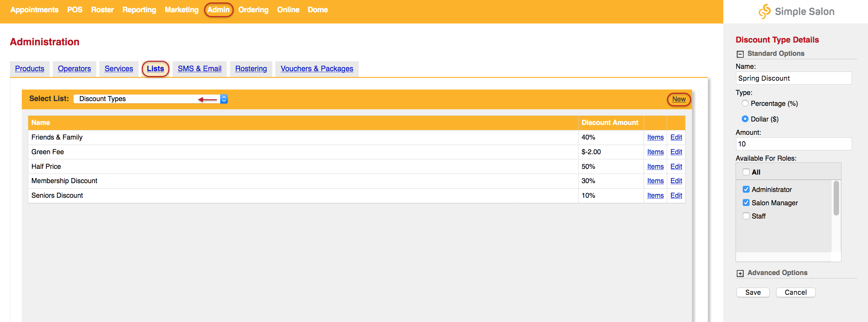Open Items for Friends & Family

point(655,137)
